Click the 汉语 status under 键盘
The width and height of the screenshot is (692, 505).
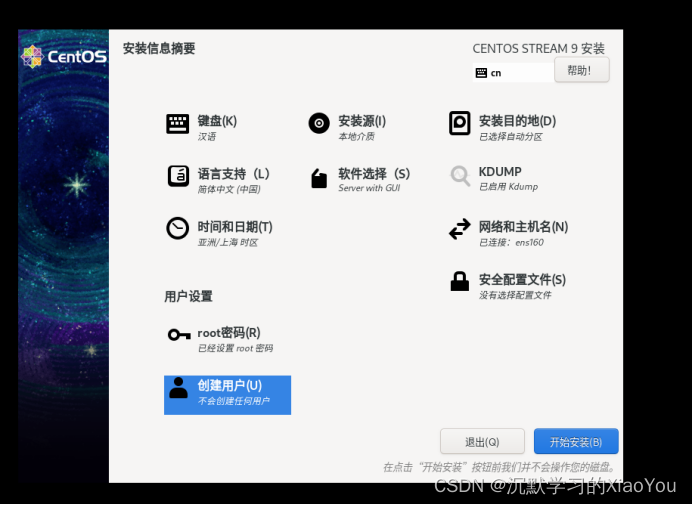pos(207,136)
